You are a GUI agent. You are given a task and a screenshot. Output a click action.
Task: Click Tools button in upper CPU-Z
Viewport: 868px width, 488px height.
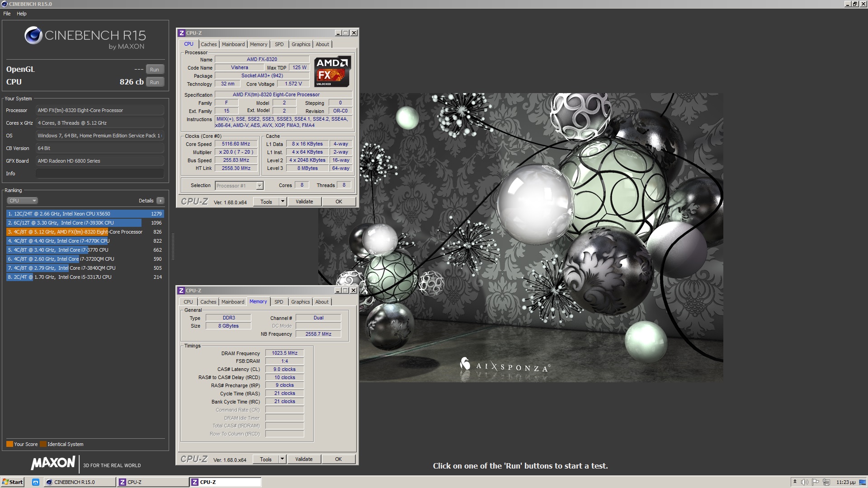point(266,202)
